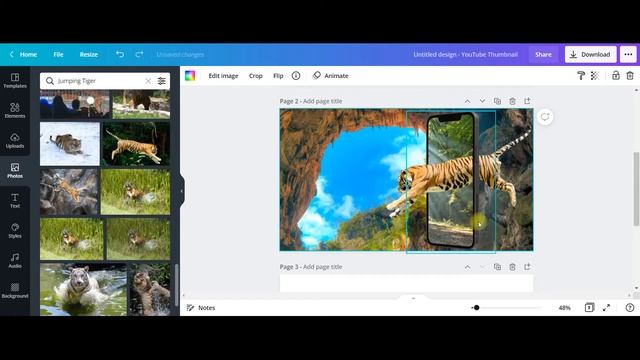Click Page 2 Add page title

point(311,101)
